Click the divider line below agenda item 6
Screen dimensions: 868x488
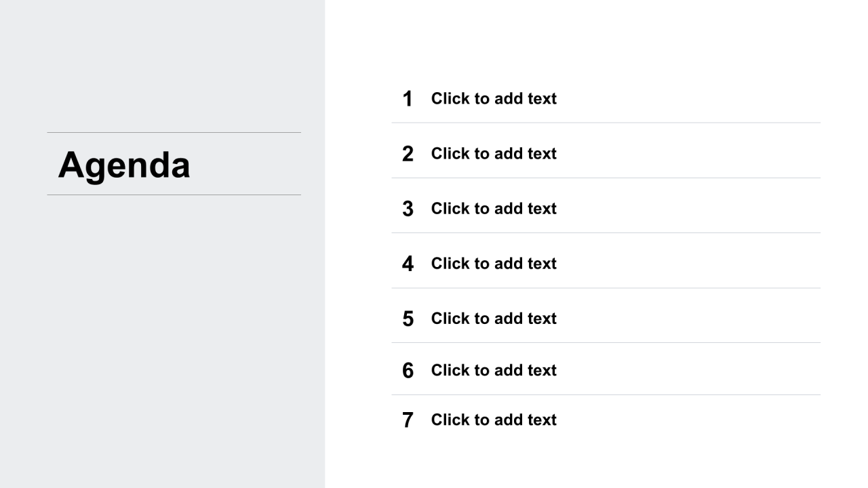(606, 394)
